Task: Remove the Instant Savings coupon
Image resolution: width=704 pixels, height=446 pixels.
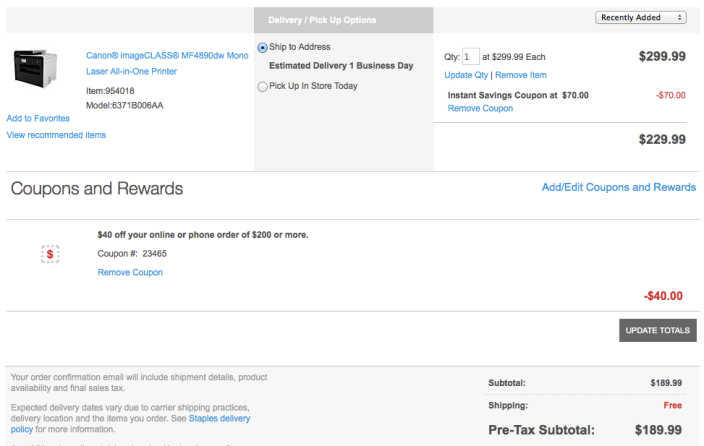Action: tap(480, 108)
